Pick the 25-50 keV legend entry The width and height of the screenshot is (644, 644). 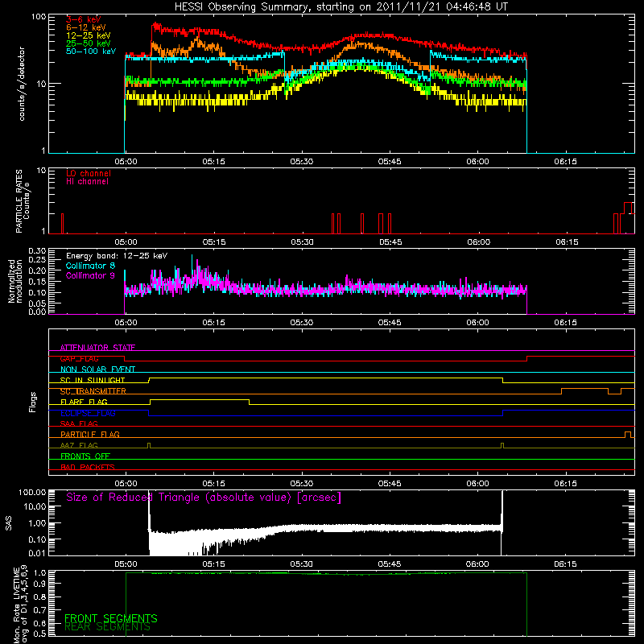(89, 43)
